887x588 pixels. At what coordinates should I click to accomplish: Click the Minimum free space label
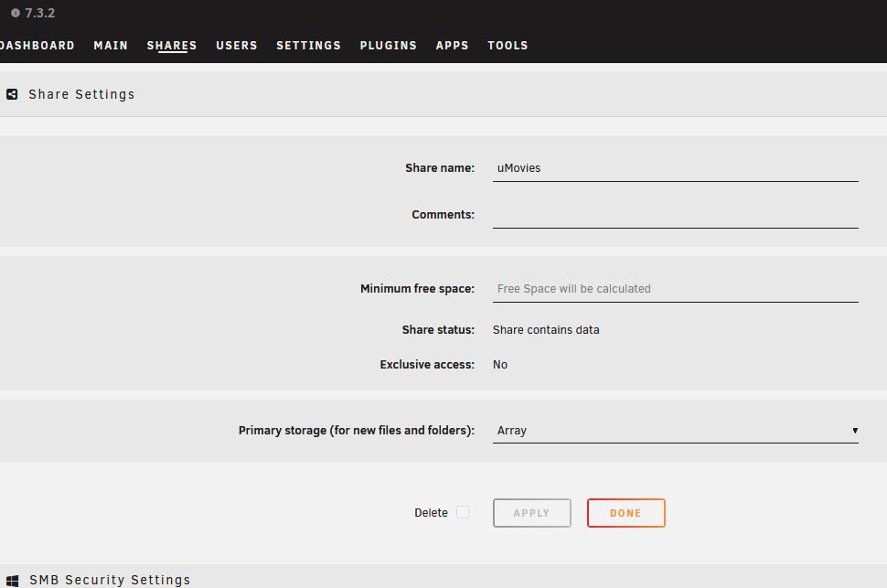click(418, 289)
